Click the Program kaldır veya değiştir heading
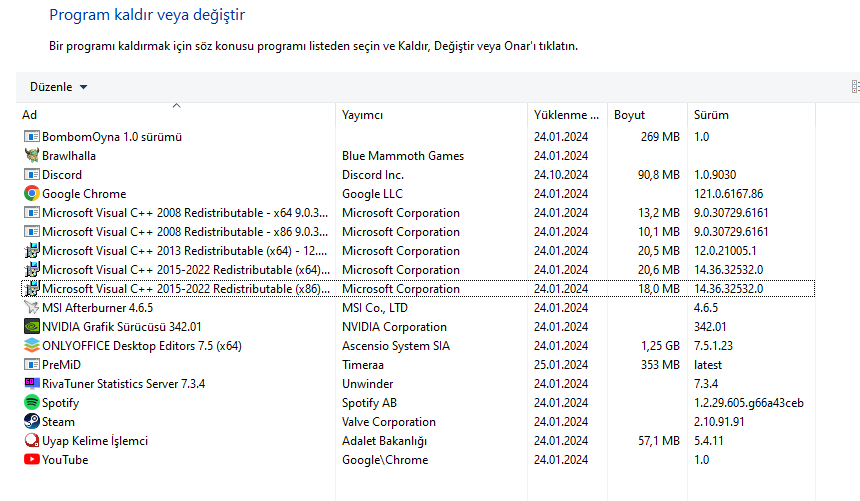The width and height of the screenshot is (860, 501). click(147, 15)
